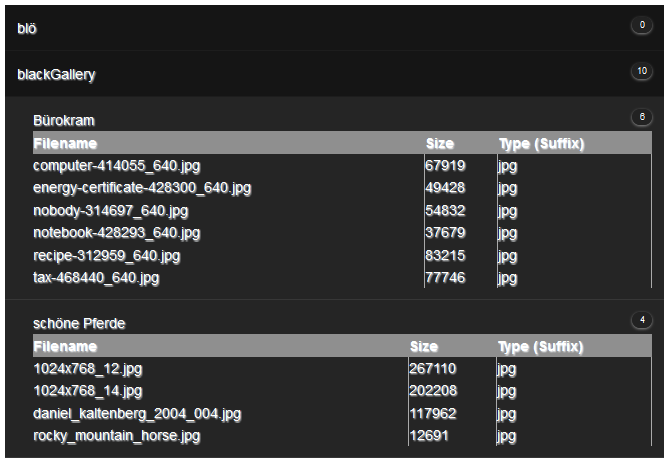Viewport: 669px width, 464px height.
Task: Click the schöne Pferde count badge showing 4
Action: click(x=641, y=321)
